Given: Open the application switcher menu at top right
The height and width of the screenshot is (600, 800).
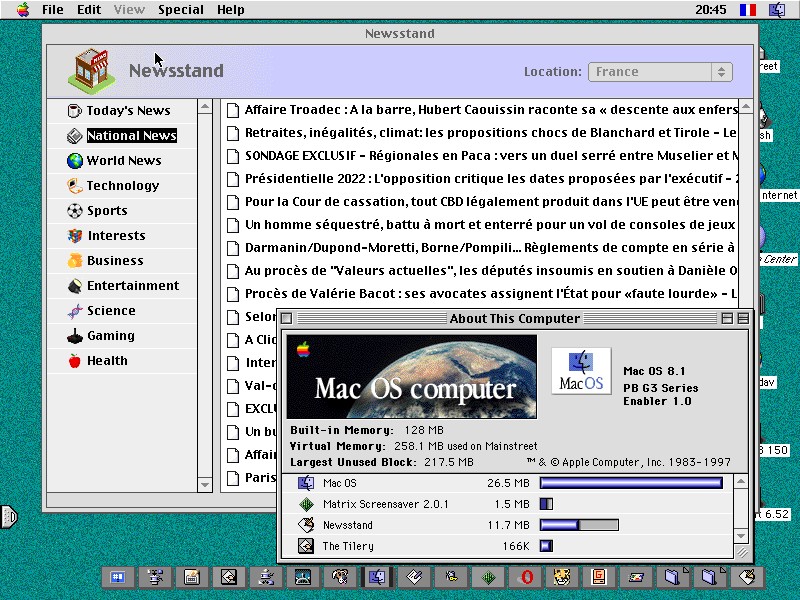Looking at the screenshot, I should [777, 10].
